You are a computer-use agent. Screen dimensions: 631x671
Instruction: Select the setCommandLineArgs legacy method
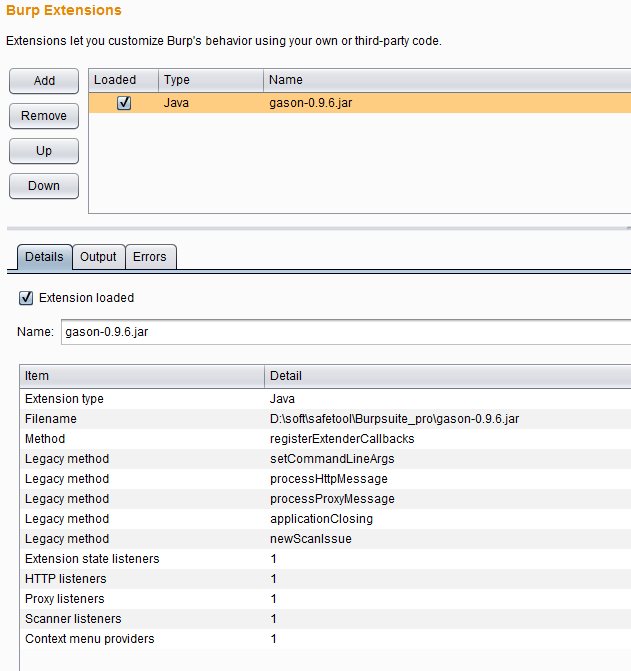(332, 459)
